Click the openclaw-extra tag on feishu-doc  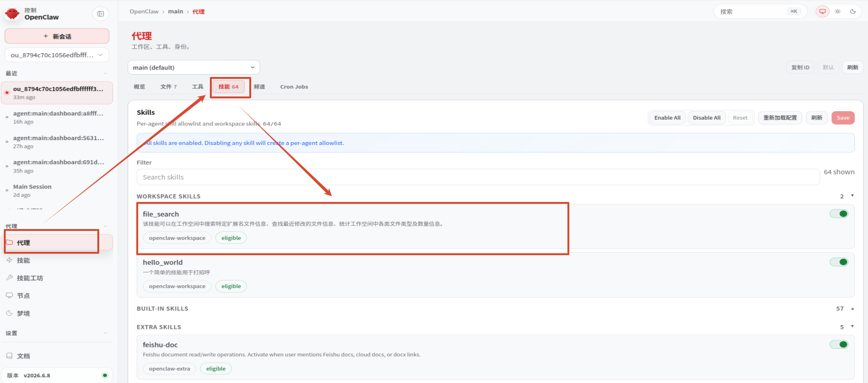[x=170, y=369]
